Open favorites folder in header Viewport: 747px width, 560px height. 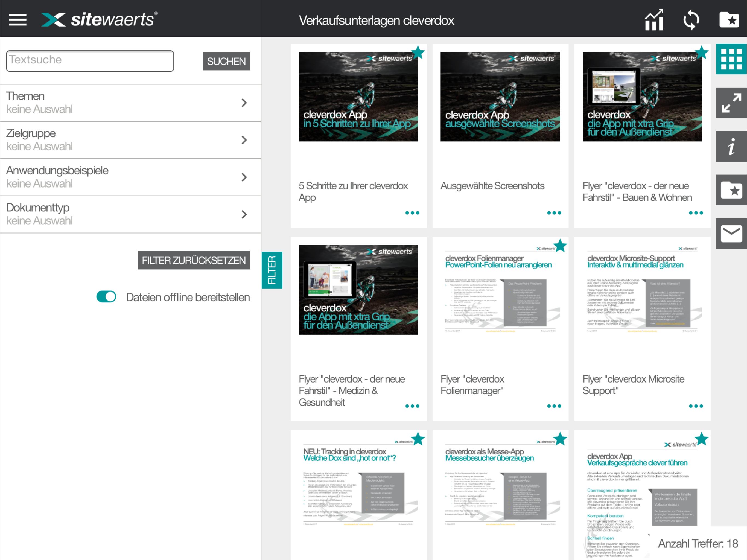click(729, 20)
